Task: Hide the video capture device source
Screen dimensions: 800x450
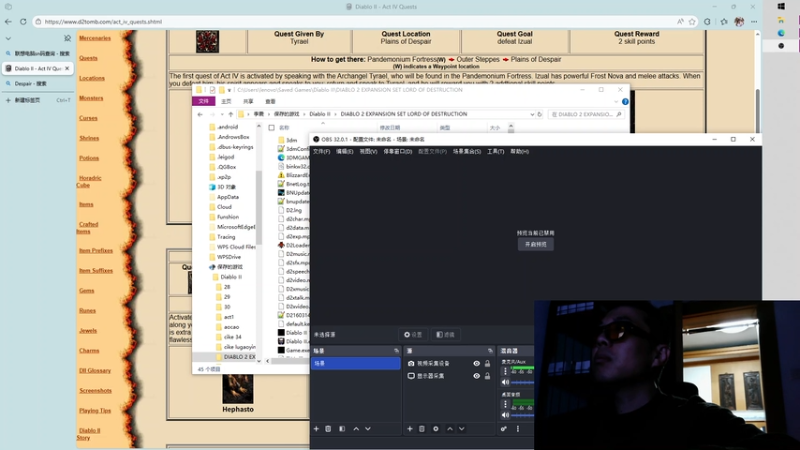Action: pyautogui.click(x=477, y=363)
